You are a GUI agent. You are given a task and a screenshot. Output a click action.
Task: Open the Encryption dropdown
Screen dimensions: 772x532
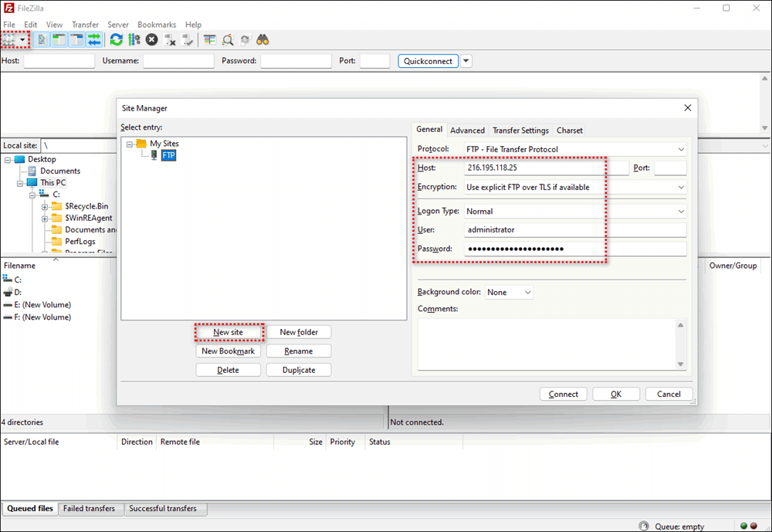[575, 187]
